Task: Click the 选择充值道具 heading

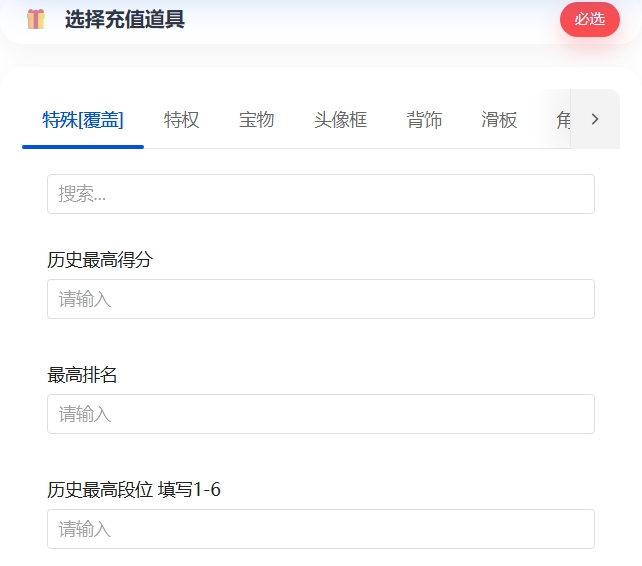Action: [125, 20]
